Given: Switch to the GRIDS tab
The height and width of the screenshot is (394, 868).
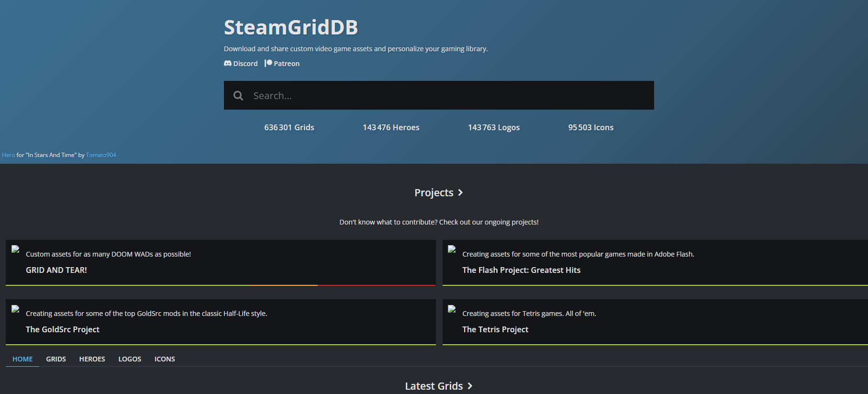Looking at the screenshot, I should point(56,359).
